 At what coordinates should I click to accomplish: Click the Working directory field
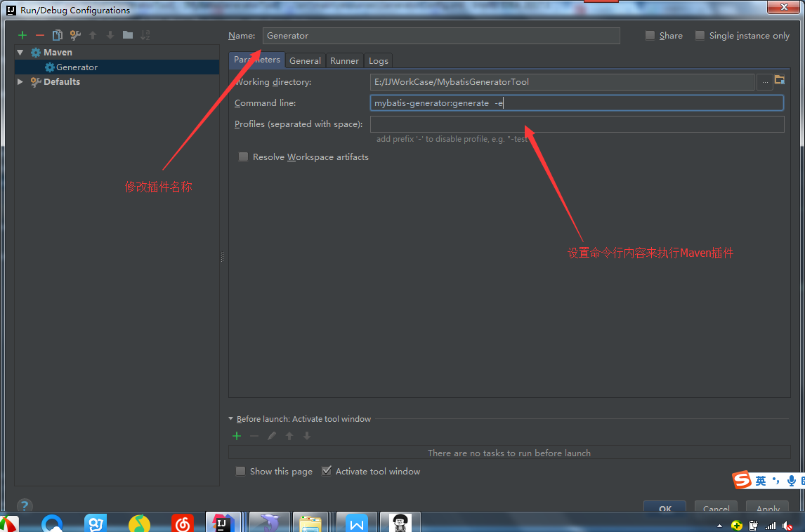(562, 82)
